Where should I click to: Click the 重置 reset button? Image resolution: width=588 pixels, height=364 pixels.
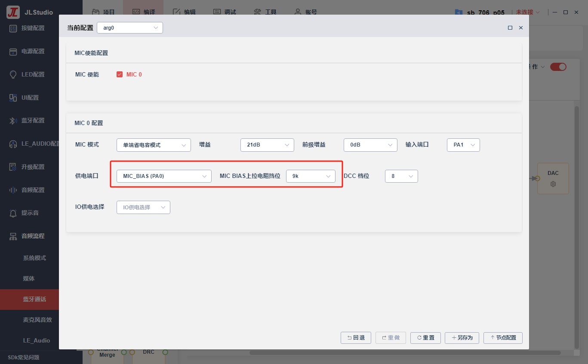tap(425, 338)
